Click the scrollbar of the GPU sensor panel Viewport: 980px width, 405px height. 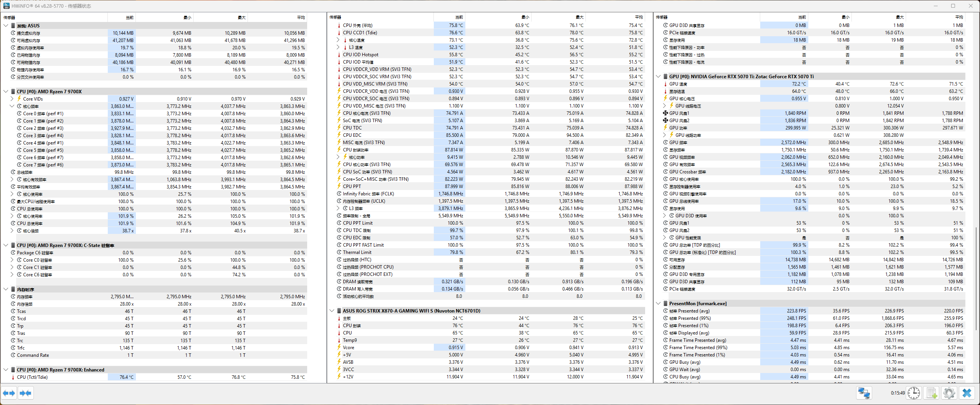(976, 279)
